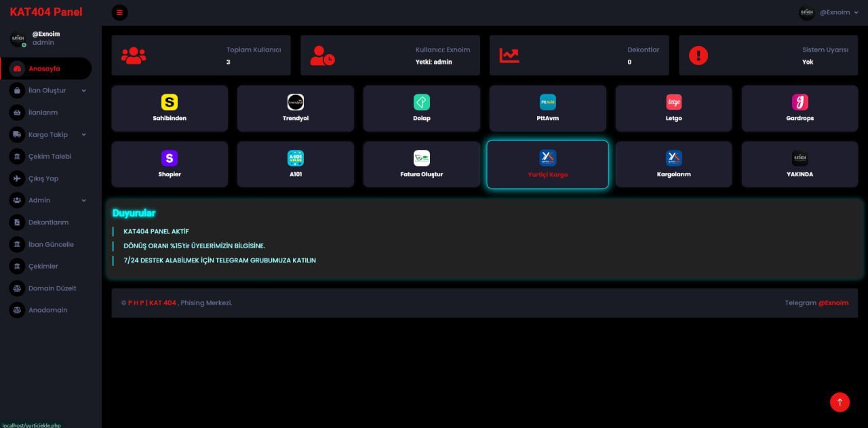
Task: Open the Fatura Oluştur tile
Action: point(422,164)
